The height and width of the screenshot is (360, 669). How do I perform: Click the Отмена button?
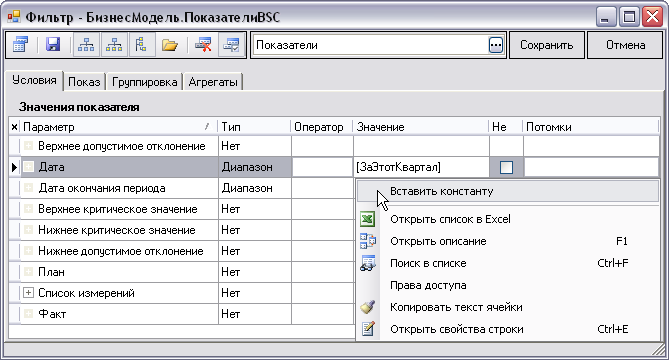pos(625,45)
